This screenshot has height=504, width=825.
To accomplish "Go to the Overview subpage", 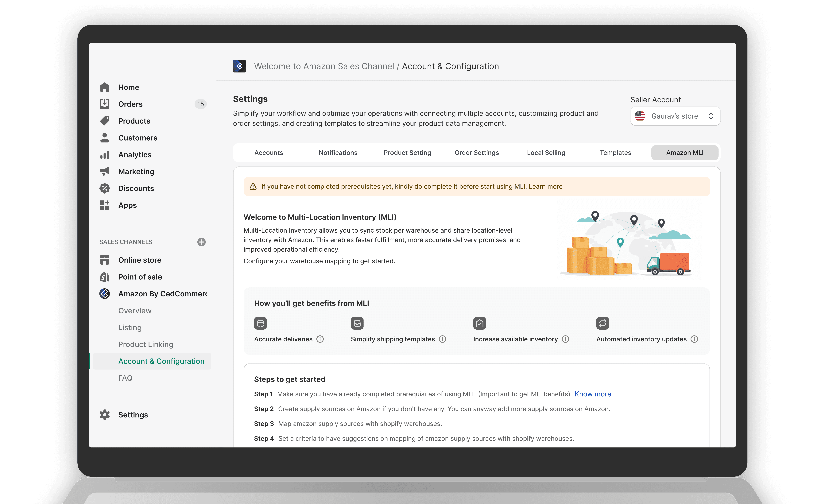I will (x=135, y=311).
